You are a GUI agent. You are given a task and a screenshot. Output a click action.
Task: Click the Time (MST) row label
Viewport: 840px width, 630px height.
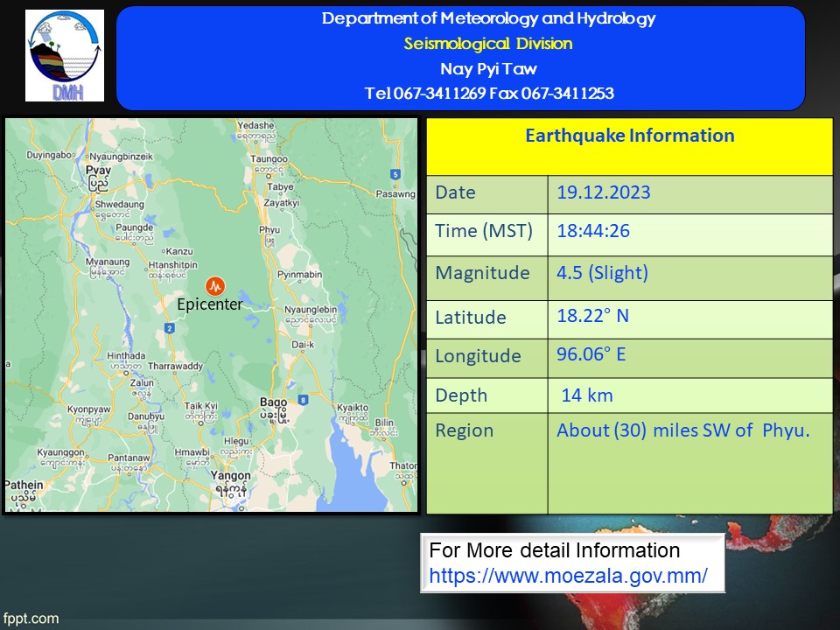coord(484,231)
